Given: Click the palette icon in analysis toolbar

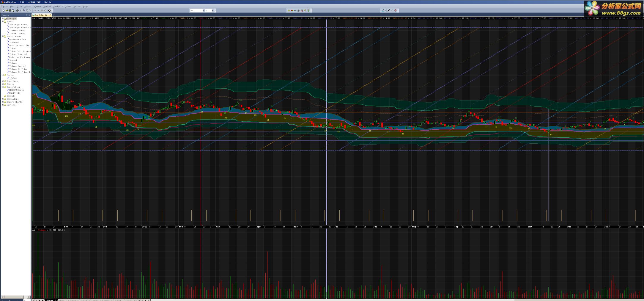Looking at the screenshot, I should point(299,10).
